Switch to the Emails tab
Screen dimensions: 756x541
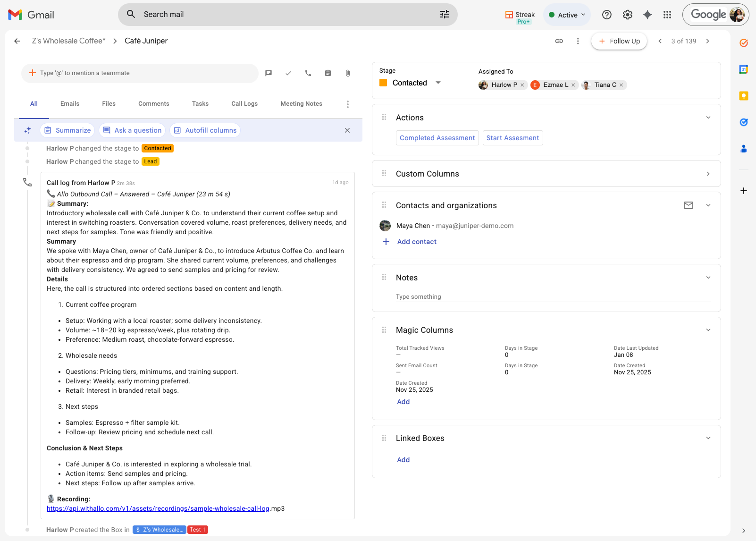coord(70,104)
